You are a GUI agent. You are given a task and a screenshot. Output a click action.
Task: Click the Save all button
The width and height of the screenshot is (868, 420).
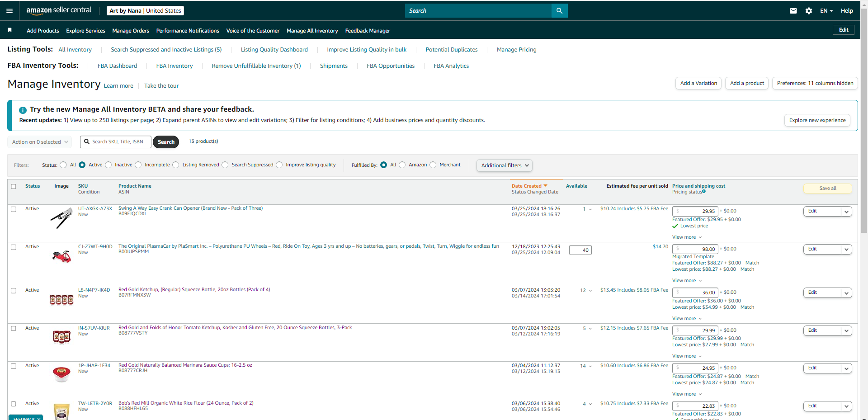coord(828,189)
